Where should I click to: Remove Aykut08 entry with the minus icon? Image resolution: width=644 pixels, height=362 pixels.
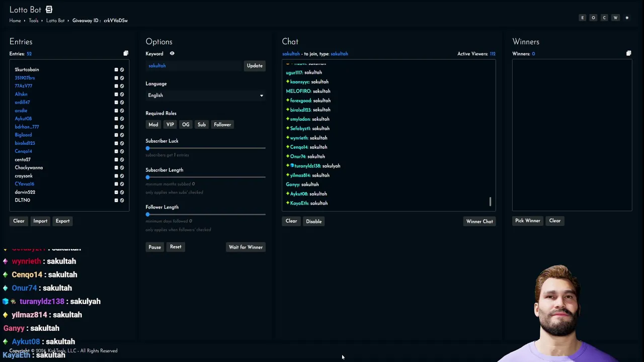click(x=116, y=119)
